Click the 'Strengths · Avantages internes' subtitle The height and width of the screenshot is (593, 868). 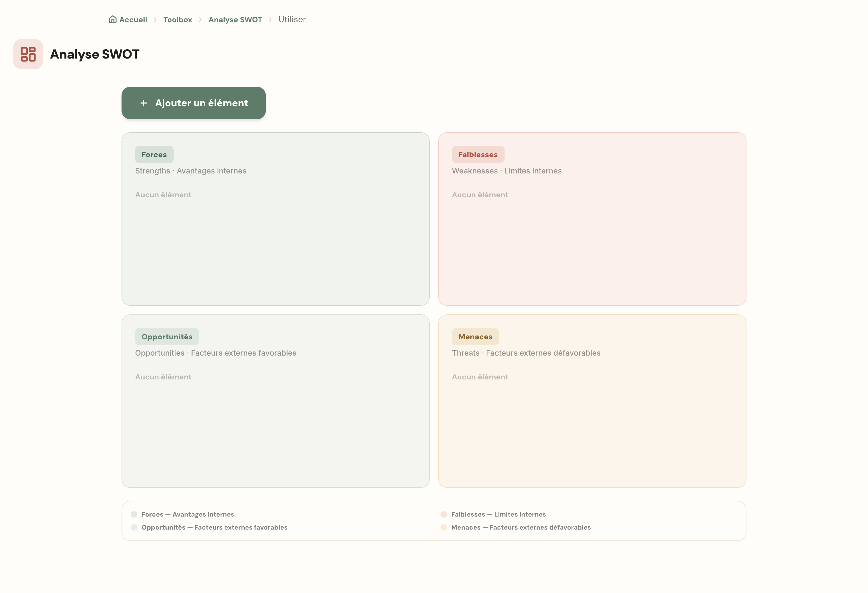[191, 171]
